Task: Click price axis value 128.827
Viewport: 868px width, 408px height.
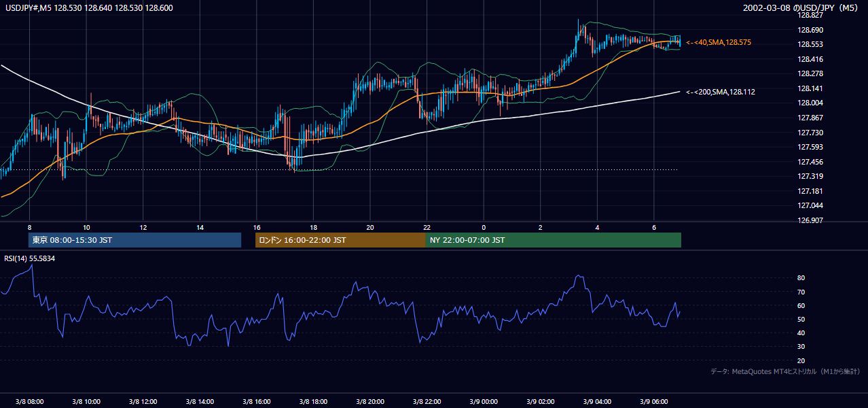Action: [810, 15]
